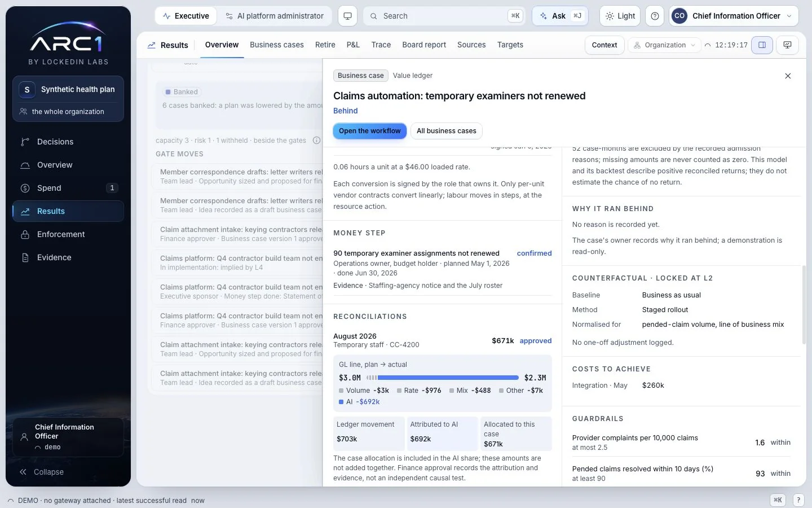Click All business cases button
The height and width of the screenshot is (508, 812).
click(x=447, y=131)
